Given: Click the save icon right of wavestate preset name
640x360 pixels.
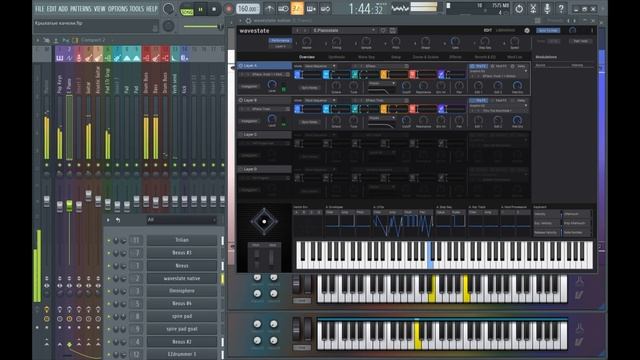Looking at the screenshot, I should [392, 31].
